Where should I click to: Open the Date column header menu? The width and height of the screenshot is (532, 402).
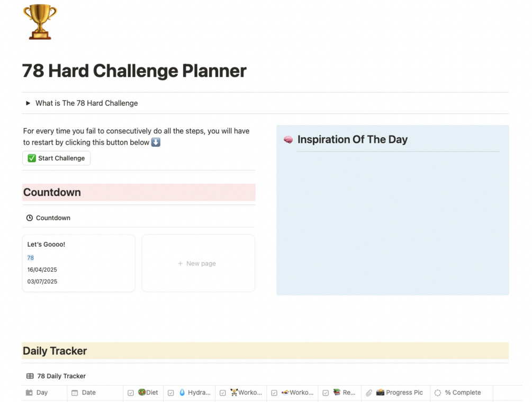click(x=89, y=392)
